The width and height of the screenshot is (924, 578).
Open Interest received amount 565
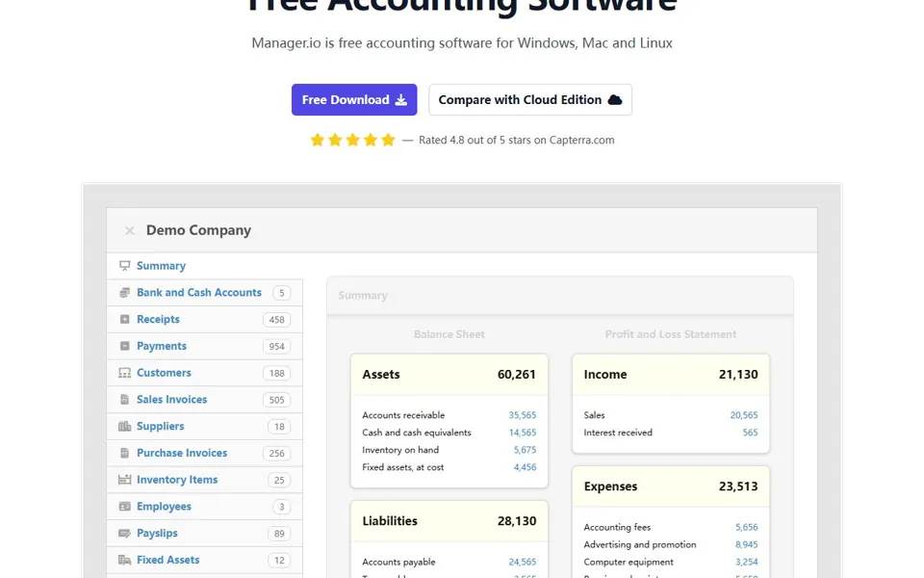pos(750,433)
